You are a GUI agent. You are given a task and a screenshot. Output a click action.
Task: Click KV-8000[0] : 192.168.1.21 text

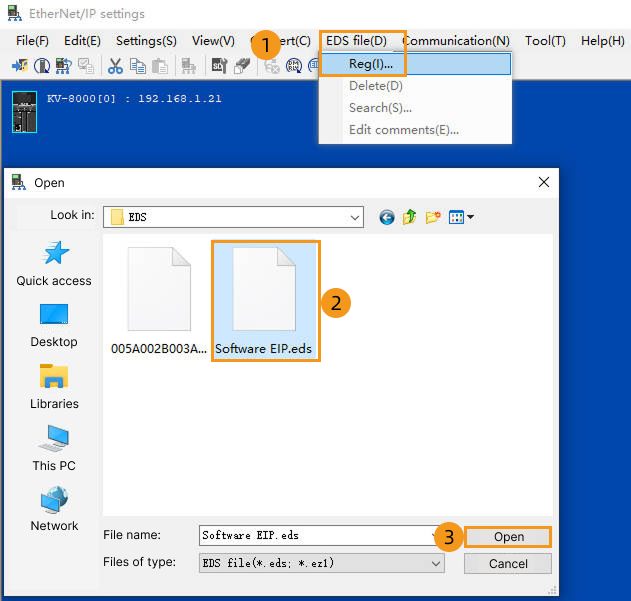(x=134, y=99)
